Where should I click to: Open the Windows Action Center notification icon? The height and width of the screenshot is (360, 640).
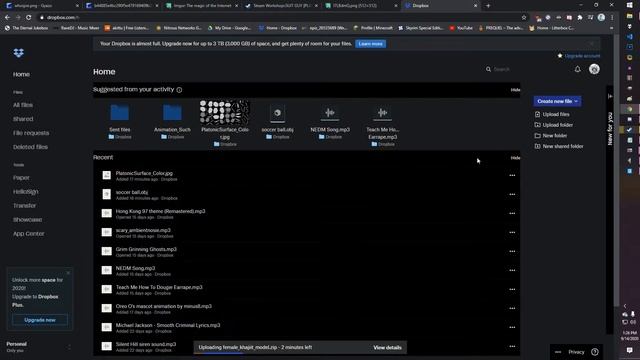(x=629, y=350)
